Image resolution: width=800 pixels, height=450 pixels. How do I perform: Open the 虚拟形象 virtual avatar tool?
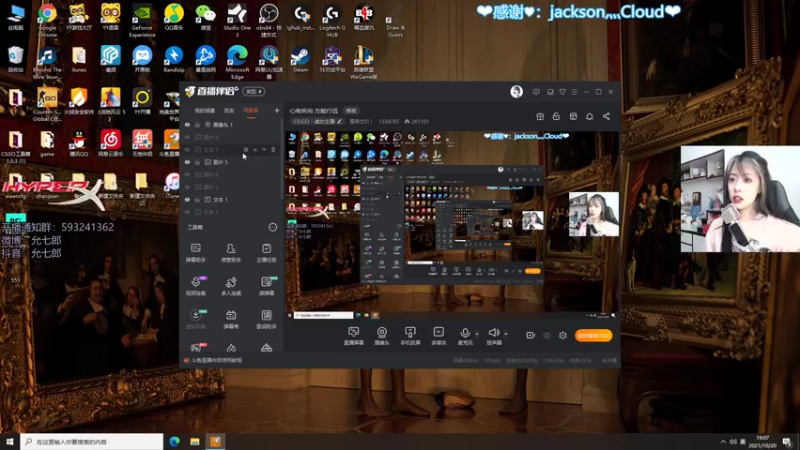pos(195,319)
